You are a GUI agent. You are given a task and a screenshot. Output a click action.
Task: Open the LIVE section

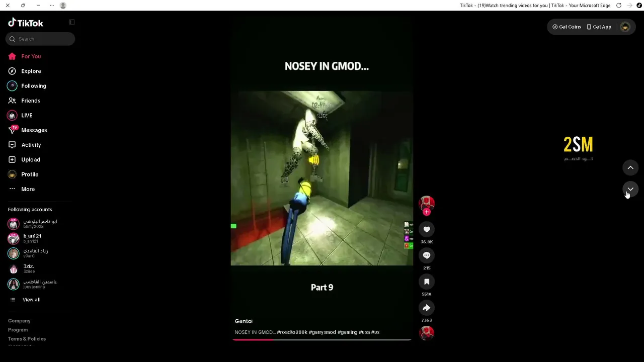pos(27,115)
